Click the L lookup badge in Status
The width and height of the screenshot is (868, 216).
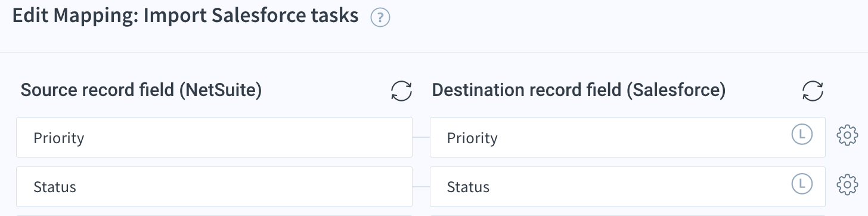[x=802, y=184]
